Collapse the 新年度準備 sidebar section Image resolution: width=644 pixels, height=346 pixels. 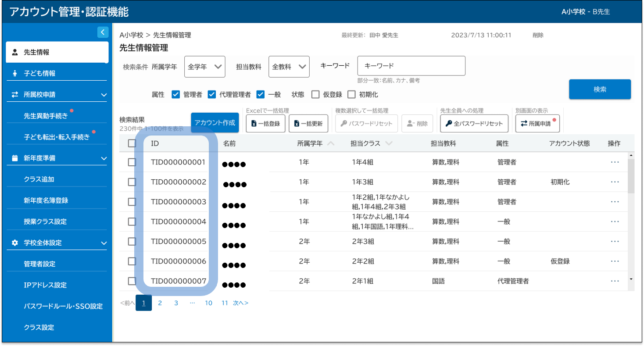(104, 158)
